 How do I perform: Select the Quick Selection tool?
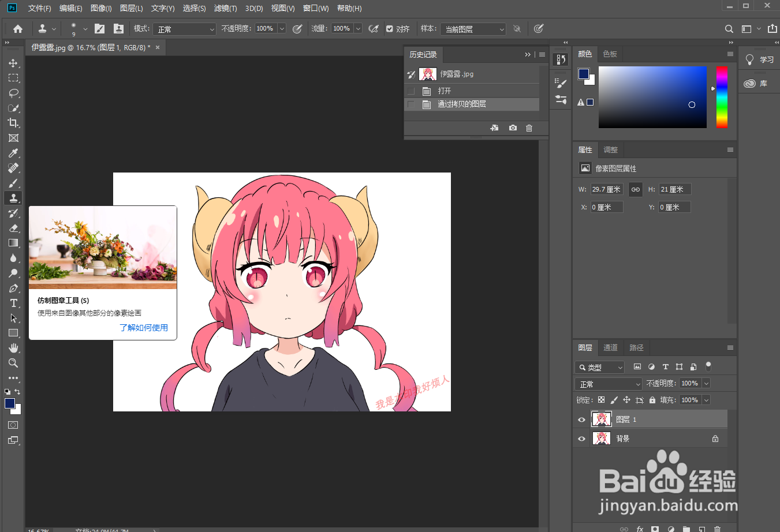click(13, 108)
